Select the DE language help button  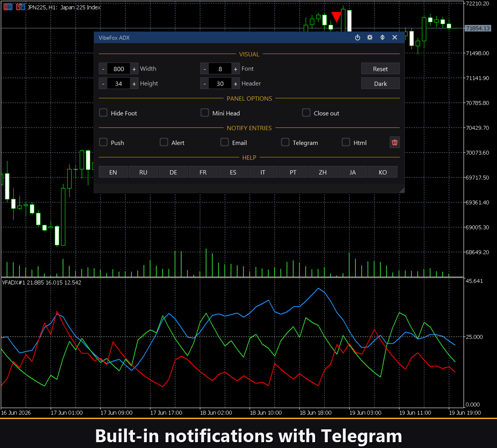173,172
